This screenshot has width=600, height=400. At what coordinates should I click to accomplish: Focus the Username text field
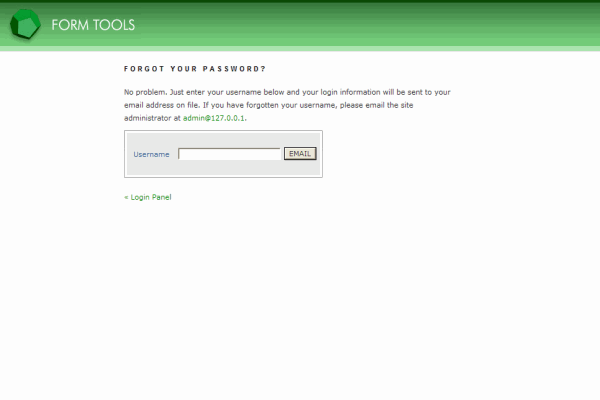click(x=229, y=154)
